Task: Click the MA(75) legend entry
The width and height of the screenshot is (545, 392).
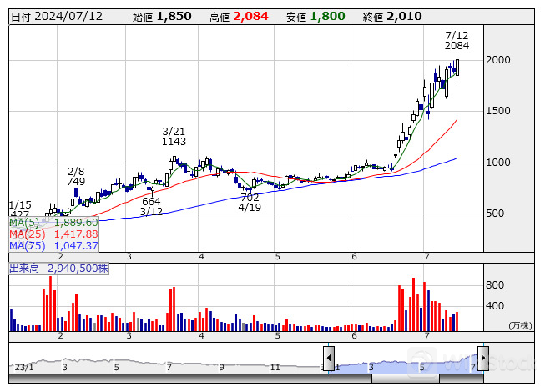Action: point(54,246)
